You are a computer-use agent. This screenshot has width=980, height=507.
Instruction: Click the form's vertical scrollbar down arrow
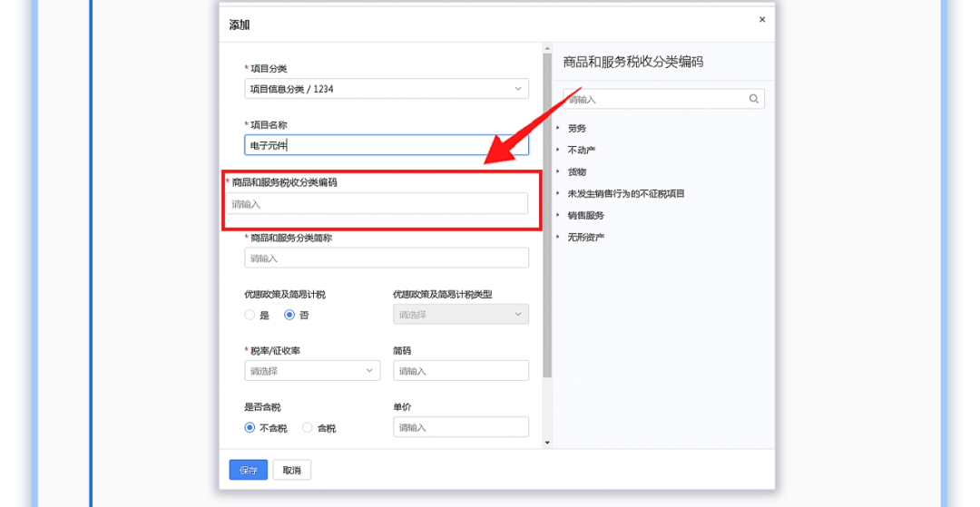tap(546, 442)
